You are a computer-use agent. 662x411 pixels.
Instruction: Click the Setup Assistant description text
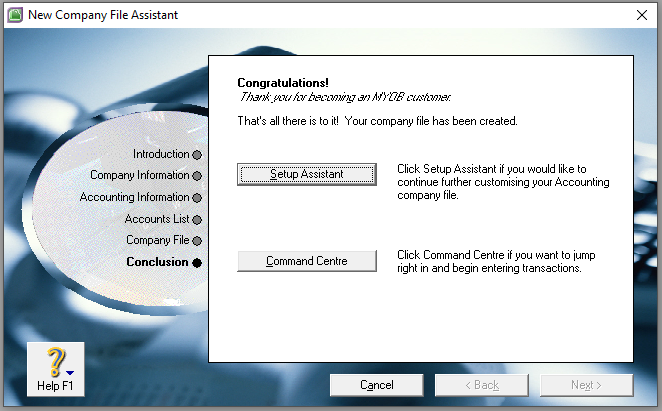click(503, 182)
